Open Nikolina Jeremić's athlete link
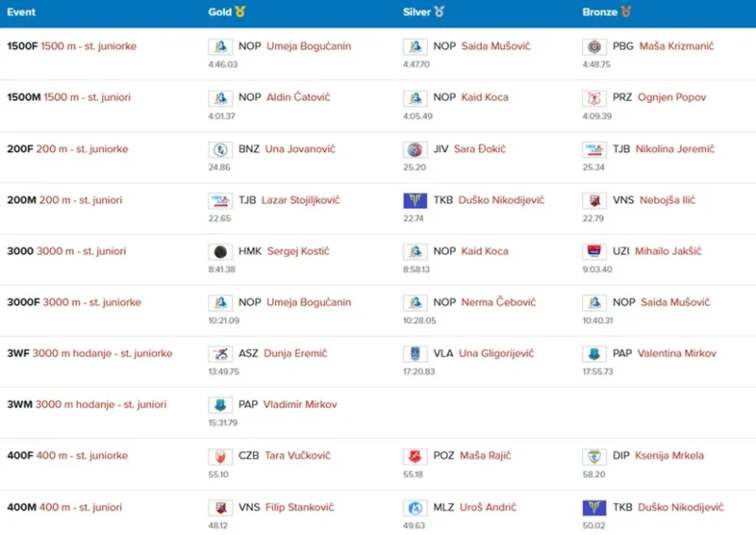 coord(675,149)
